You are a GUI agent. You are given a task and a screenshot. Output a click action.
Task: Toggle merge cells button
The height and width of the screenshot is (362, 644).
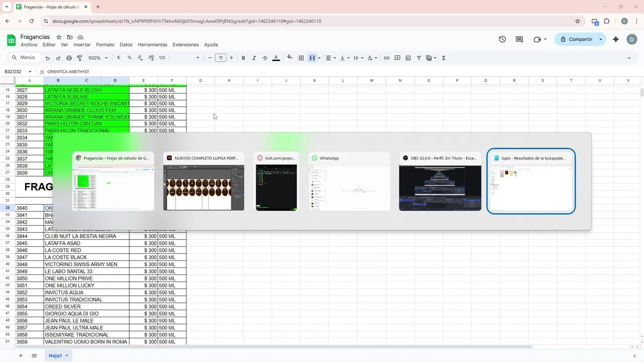312,58
